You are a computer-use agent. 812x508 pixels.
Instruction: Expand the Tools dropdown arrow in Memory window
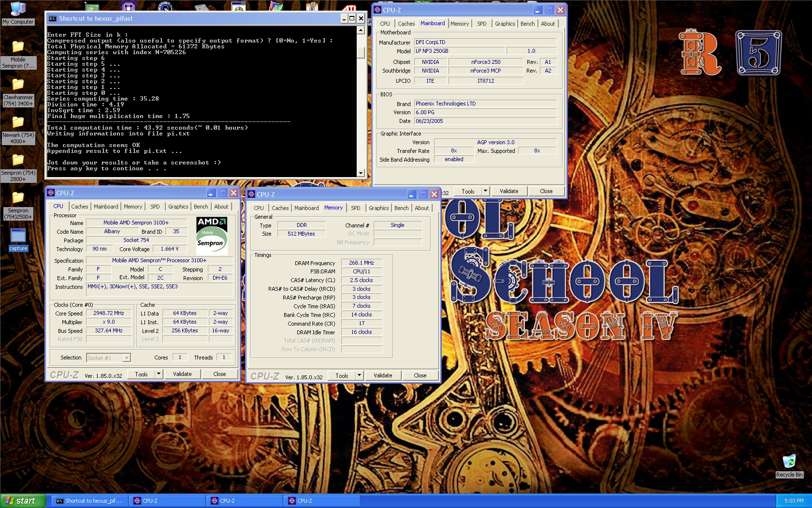(359, 375)
